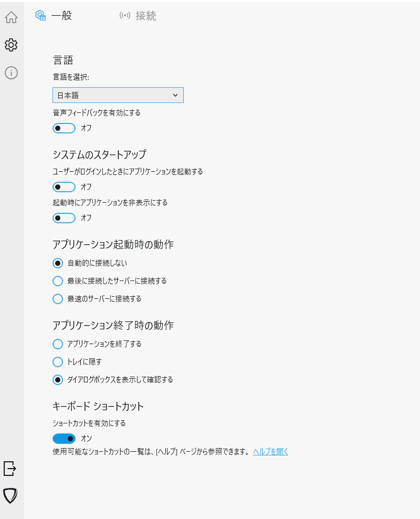Disable the keyboard shortcuts toggle
The height and width of the screenshot is (519, 420).
point(64,438)
